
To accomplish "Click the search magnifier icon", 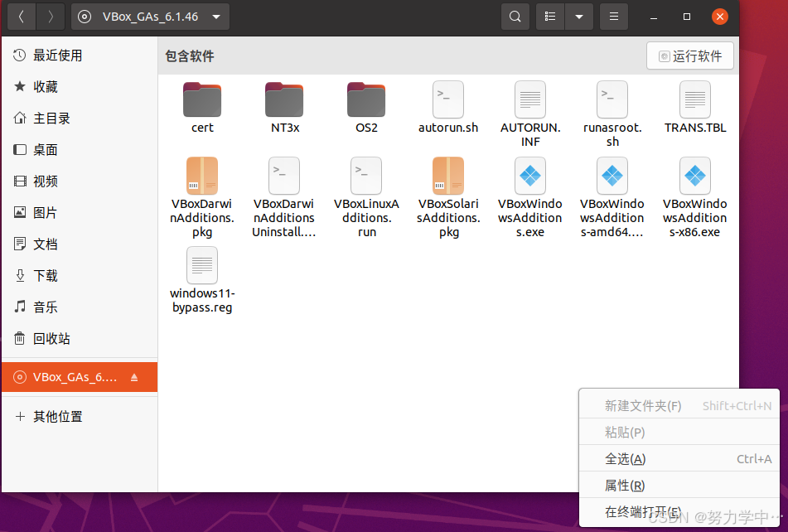I will pyautogui.click(x=515, y=17).
